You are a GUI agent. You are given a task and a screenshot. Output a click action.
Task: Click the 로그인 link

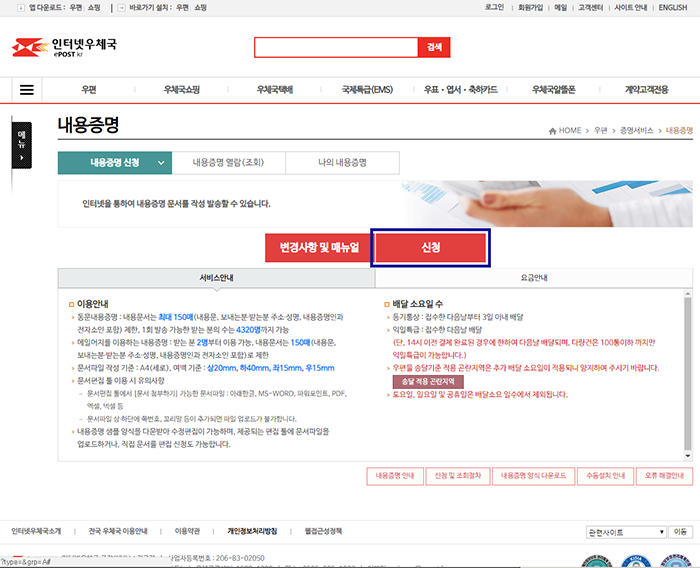494,8
